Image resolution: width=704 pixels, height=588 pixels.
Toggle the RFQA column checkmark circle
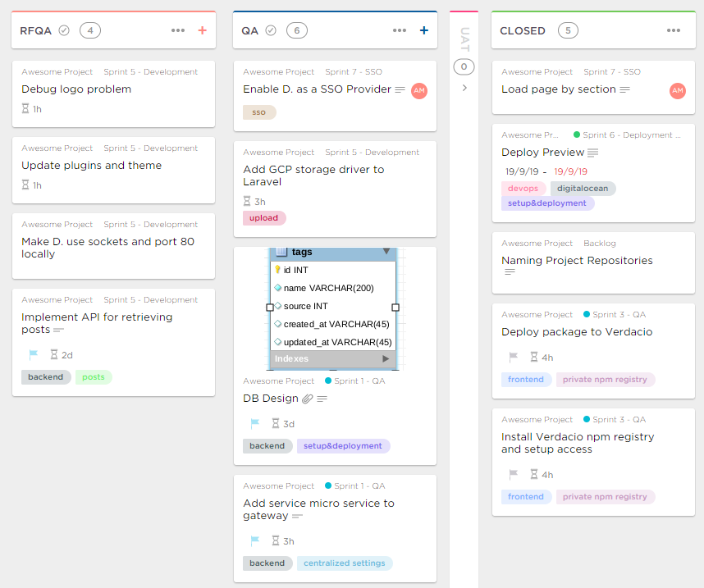pyautogui.click(x=65, y=30)
